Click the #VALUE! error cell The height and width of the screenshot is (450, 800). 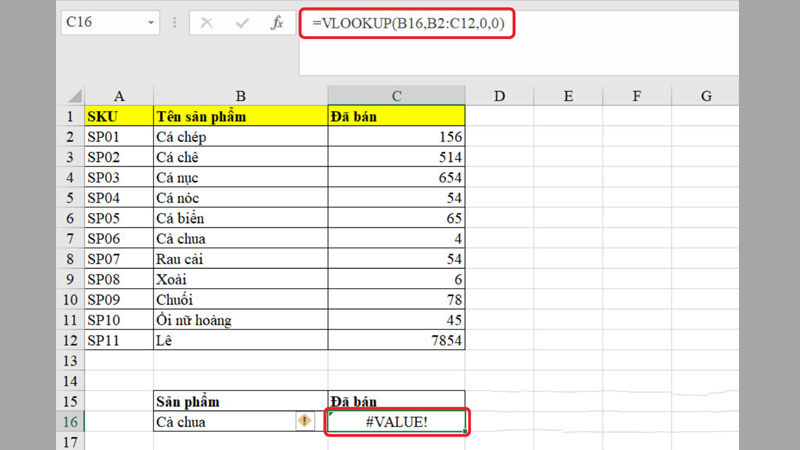(x=396, y=422)
